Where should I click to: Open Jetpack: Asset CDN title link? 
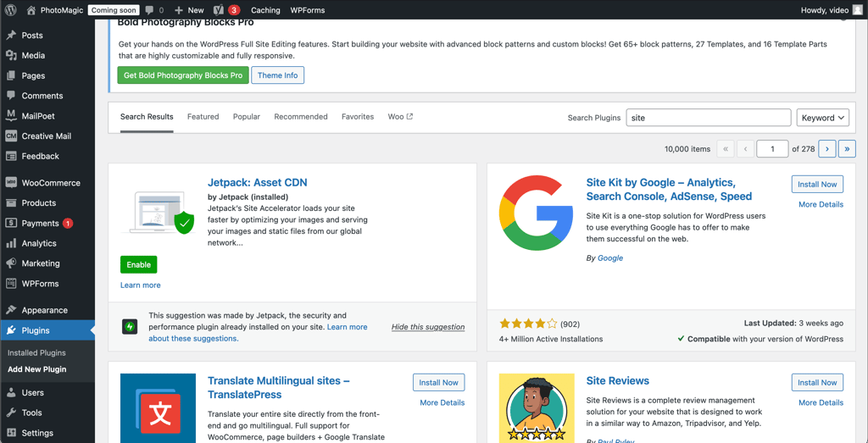point(257,182)
